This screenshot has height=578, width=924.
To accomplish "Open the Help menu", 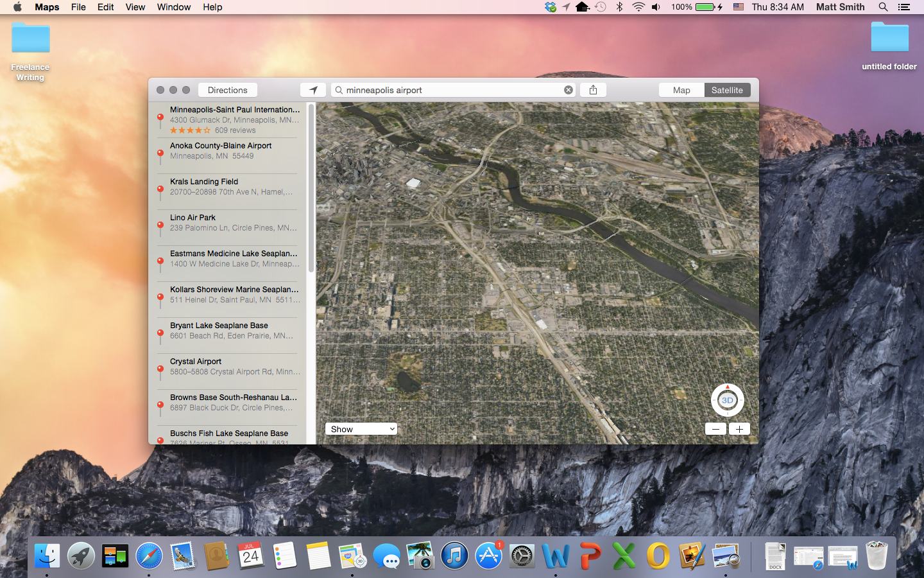I will (x=212, y=7).
